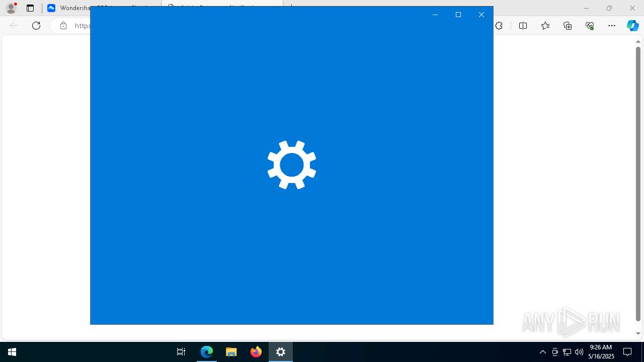
Task: Click scroll up arrow in Edge scrollbar
Action: tap(638, 42)
